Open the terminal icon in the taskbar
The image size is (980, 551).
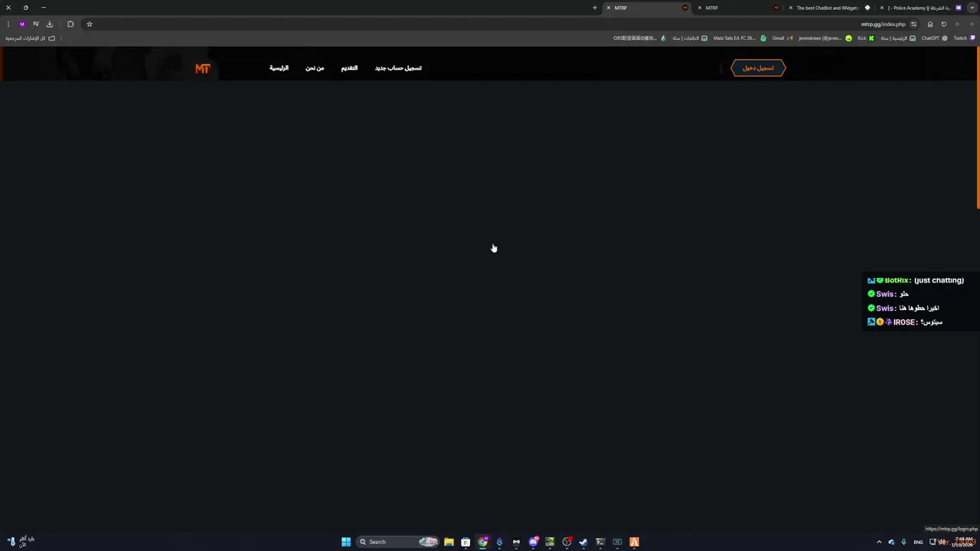(600, 542)
